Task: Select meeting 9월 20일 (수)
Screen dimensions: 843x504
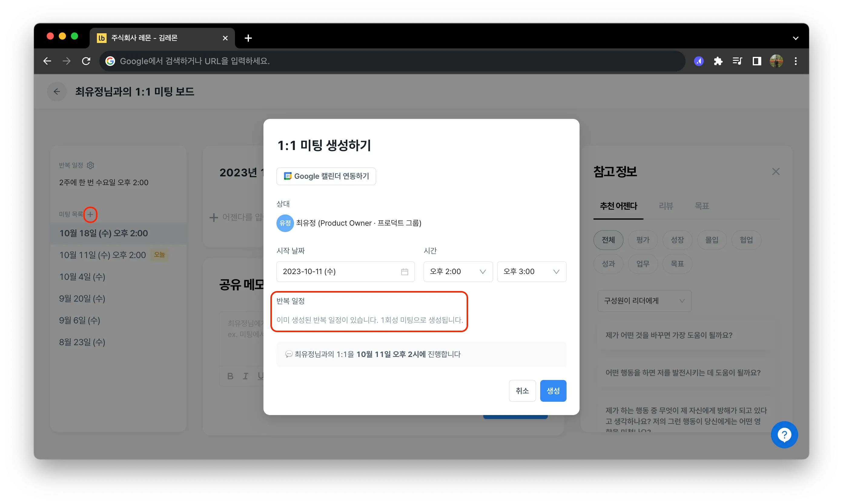Action: 118,299
